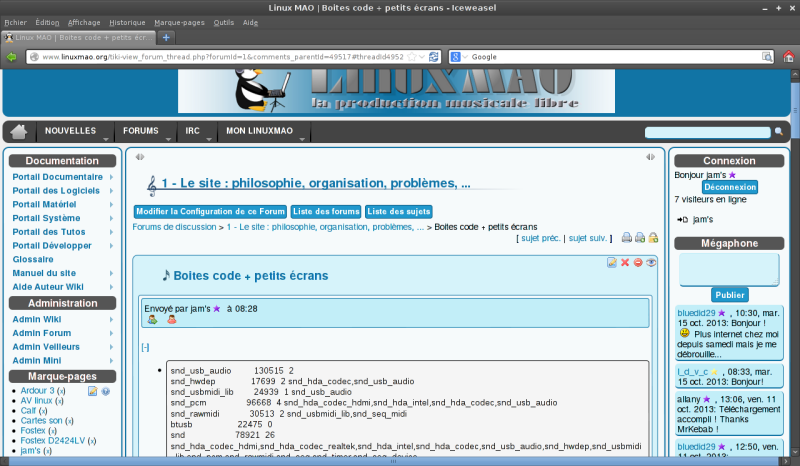The image size is (800, 466).
Task: Toggle topic monitoring with the eye icon
Action: [x=651, y=262]
